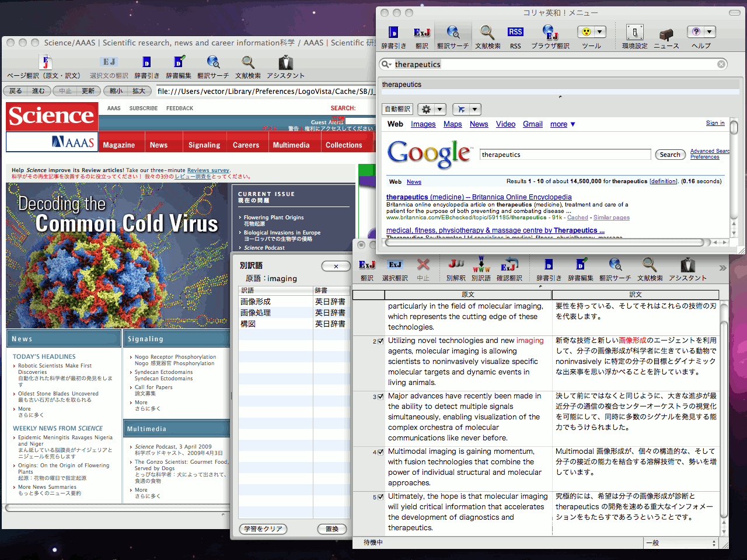The width and height of the screenshot is (747, 560).
Task: Toggle checkbox for sentence row 4
Action: pyautogui.click(x=381, y=452)
